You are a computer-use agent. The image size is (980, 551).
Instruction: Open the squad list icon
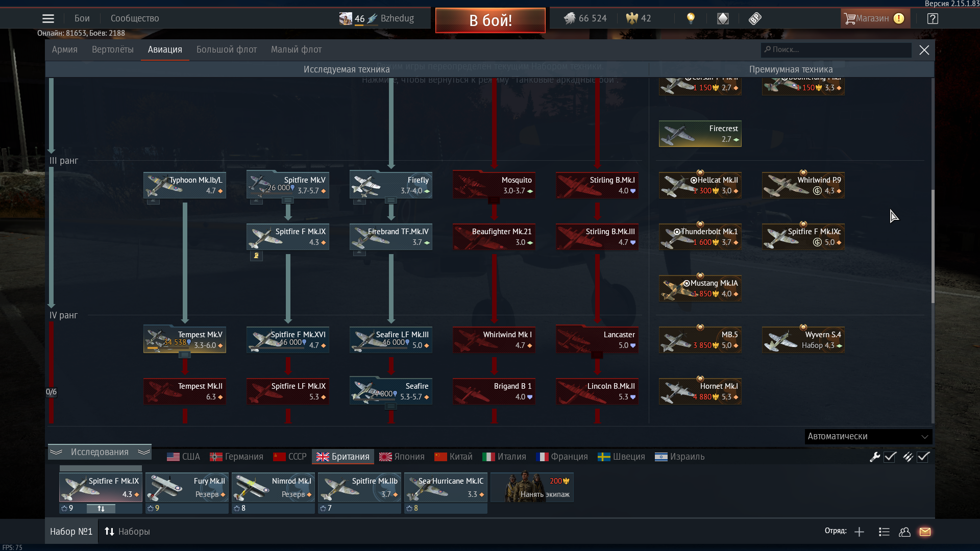click(884, 532)
